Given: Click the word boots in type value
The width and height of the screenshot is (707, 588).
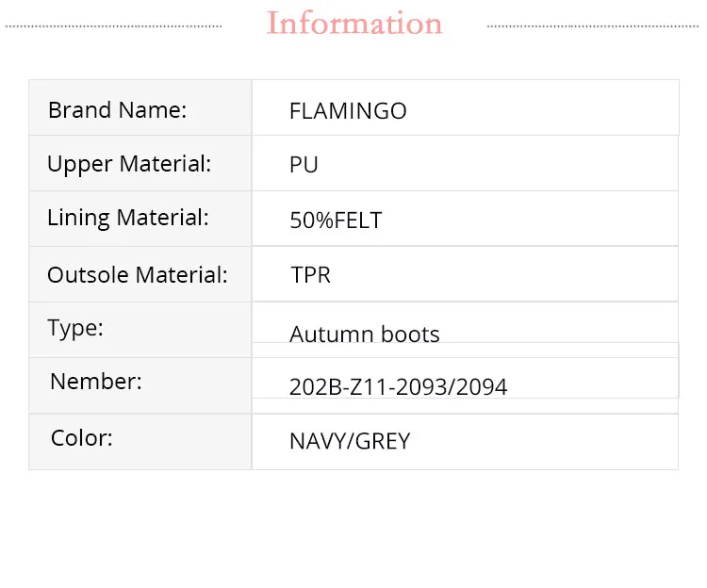Looking at the screenshot, I should click(410, 334).
